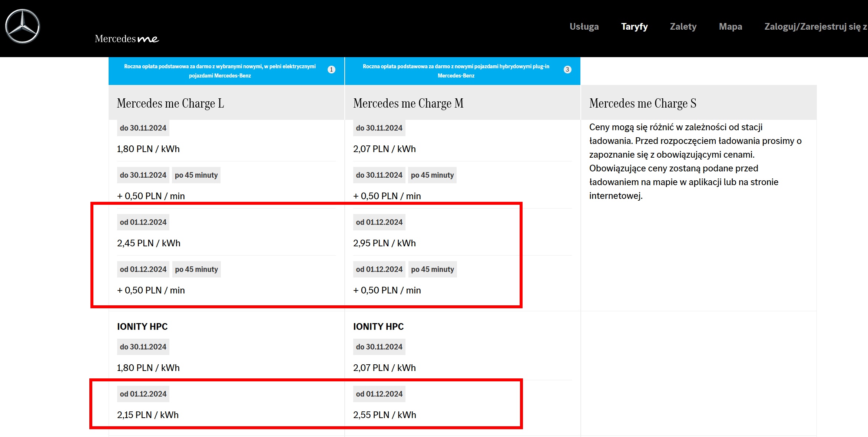Click the IONITY HPC label in Charge L column

coord(142,326)
